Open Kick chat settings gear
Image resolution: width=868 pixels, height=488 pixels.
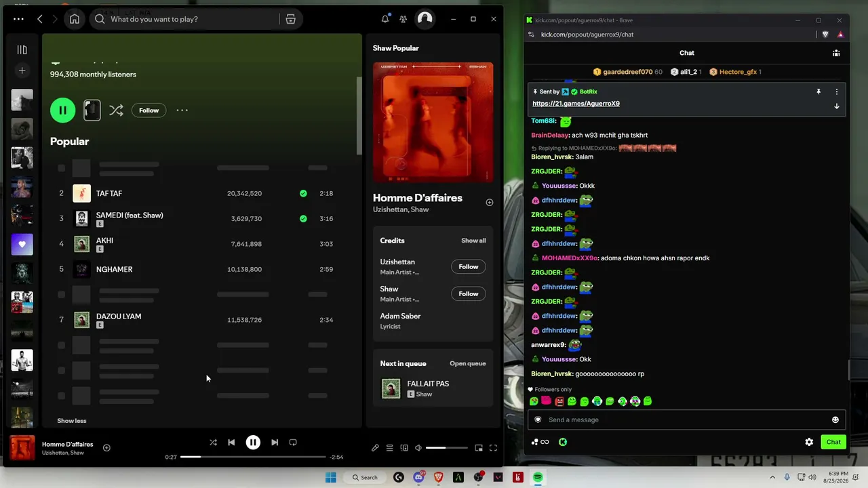pos(809,442)
